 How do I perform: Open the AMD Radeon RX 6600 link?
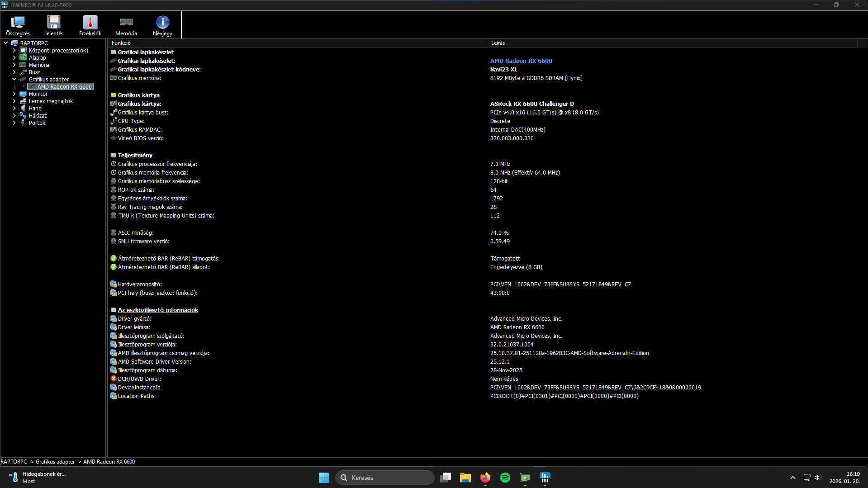[x=521, y=61]
